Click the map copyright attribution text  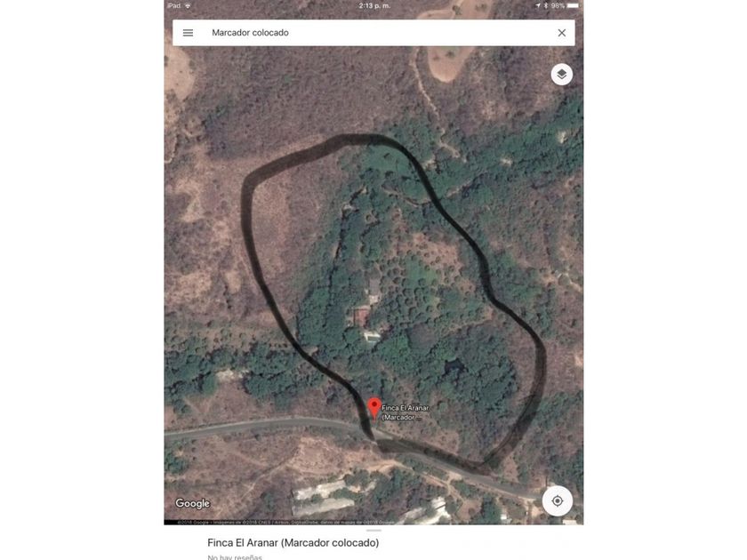(285, 523)
